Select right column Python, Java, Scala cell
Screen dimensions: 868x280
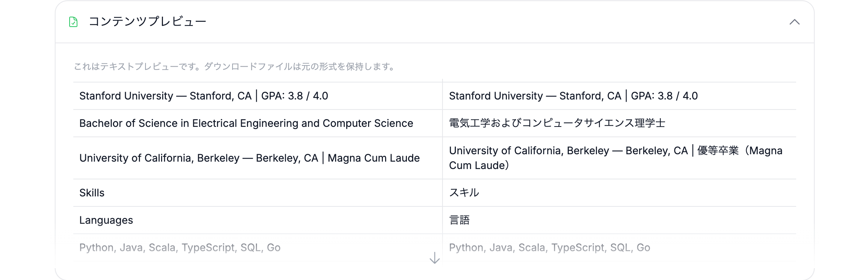619,247
